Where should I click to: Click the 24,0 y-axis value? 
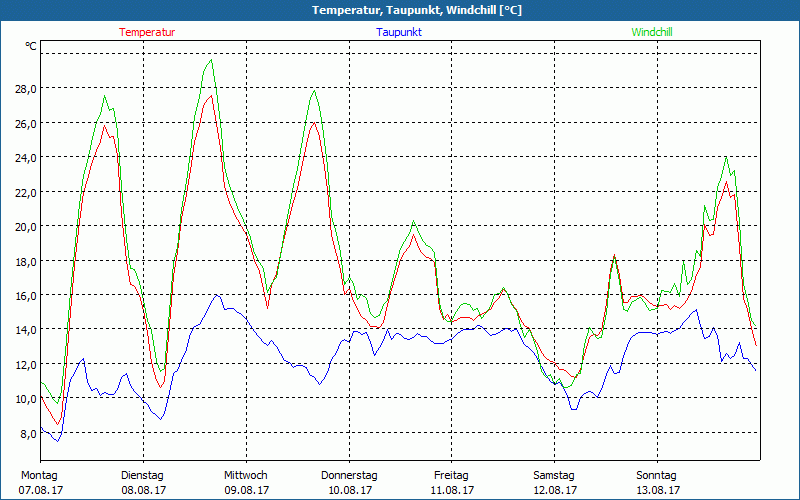tap(26, 158)
